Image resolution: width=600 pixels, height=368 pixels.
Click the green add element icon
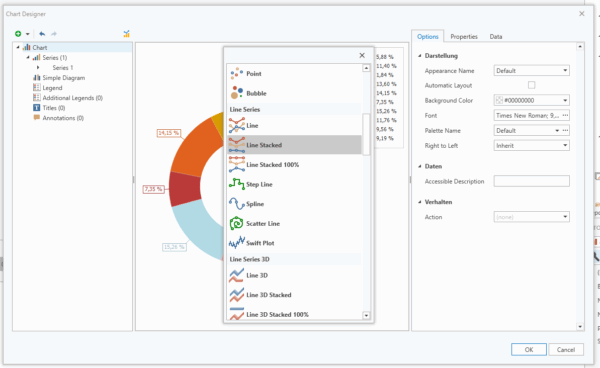click(18, 34)
